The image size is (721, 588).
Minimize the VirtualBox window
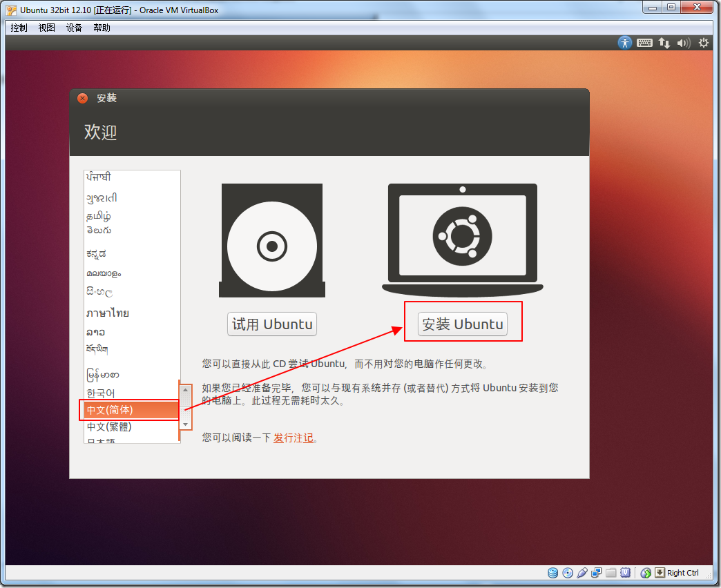[x=652, y=8]
